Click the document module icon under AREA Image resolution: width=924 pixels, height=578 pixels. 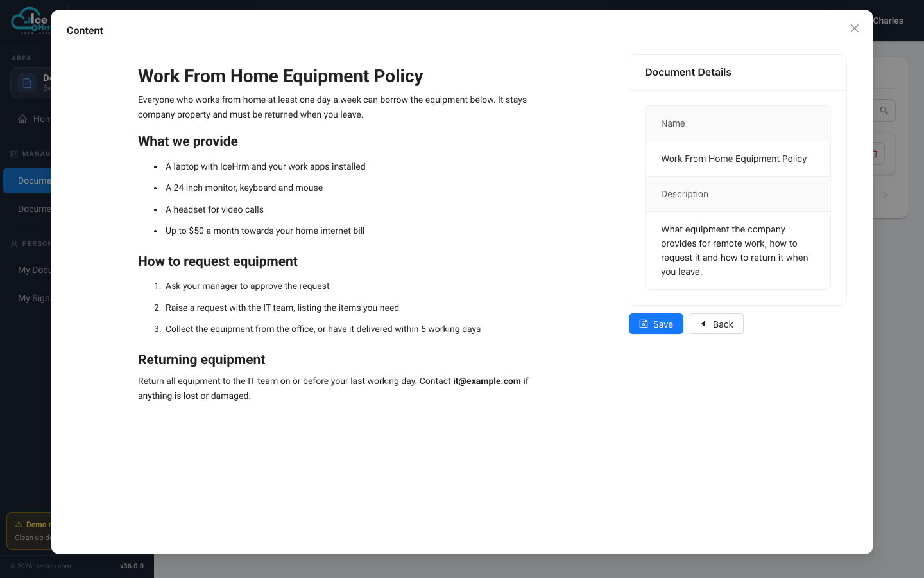[x=27, y=83]
